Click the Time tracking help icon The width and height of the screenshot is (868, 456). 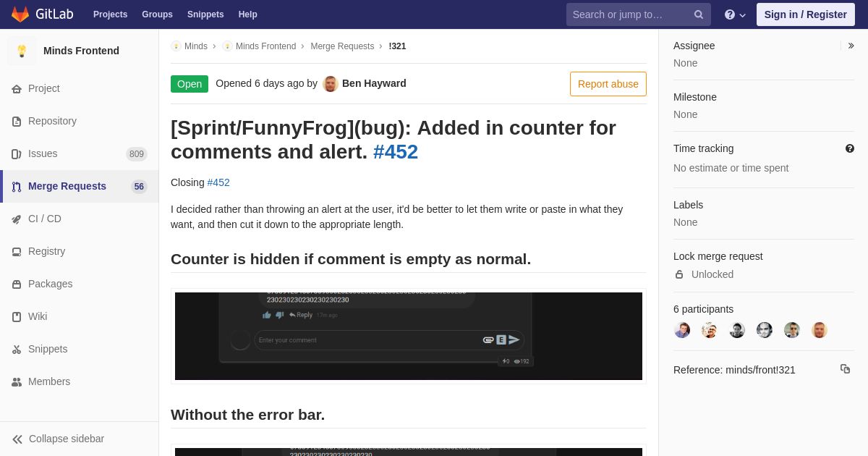coord(850,148)
